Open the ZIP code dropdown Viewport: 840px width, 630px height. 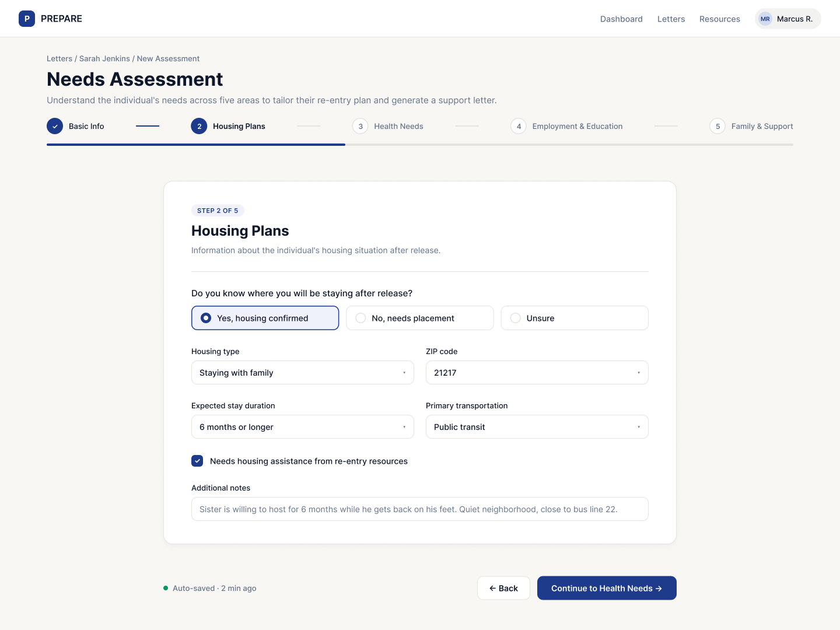click(537, 373)
